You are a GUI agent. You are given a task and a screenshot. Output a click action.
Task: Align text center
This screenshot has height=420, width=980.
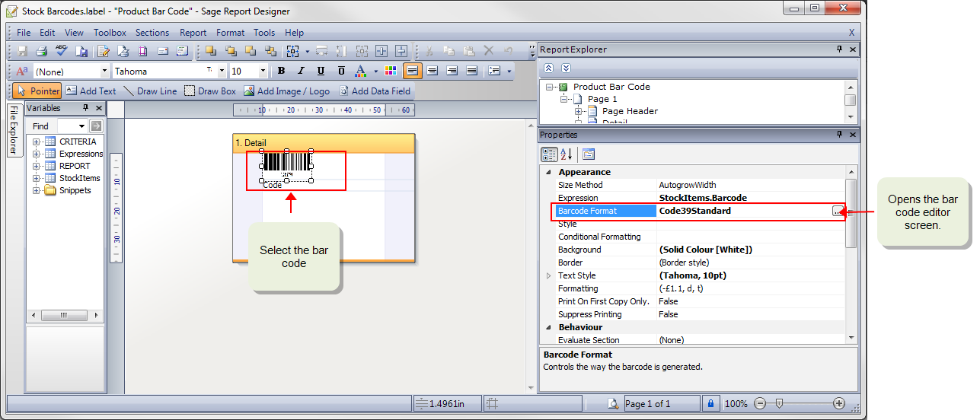point(432,71)
